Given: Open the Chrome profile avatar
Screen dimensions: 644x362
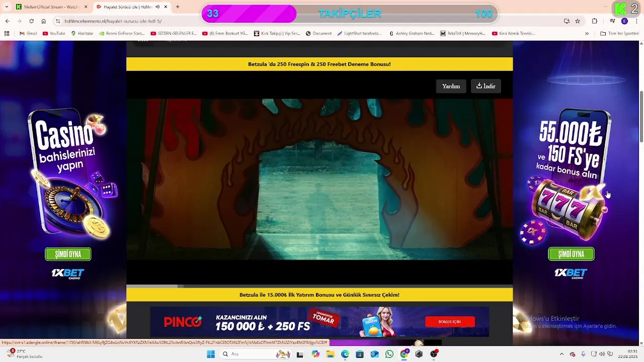Looking at the screenshot, I should click(624, 21).
